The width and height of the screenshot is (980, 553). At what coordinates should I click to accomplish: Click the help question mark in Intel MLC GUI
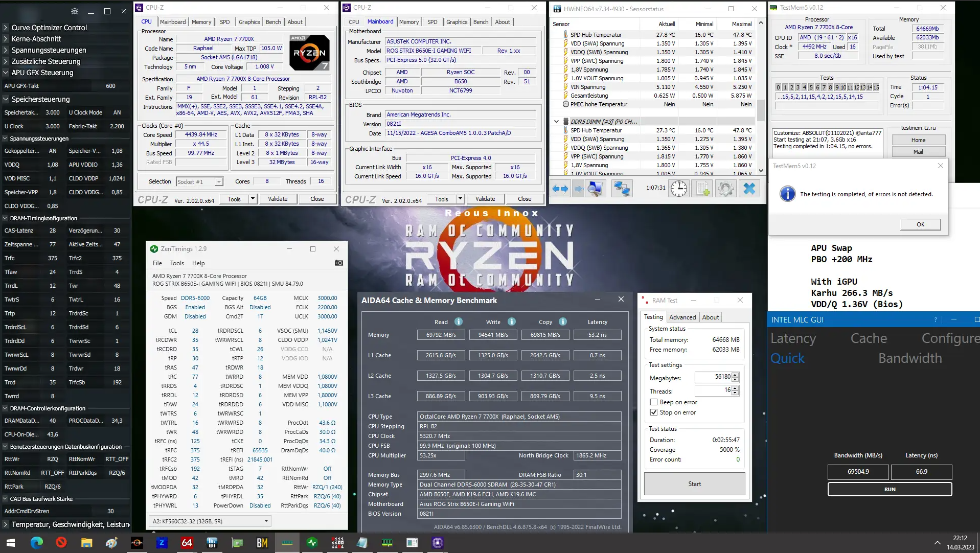(936, 319)
